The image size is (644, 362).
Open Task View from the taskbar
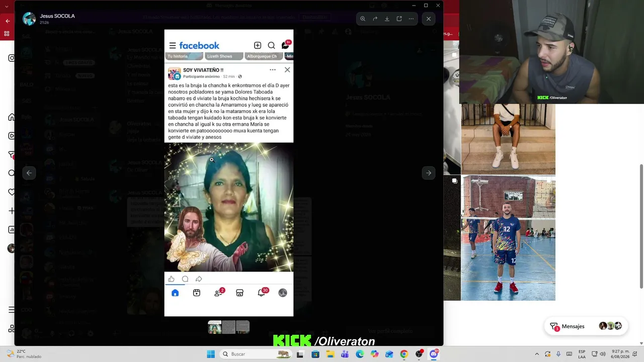(x=300, y=354)
